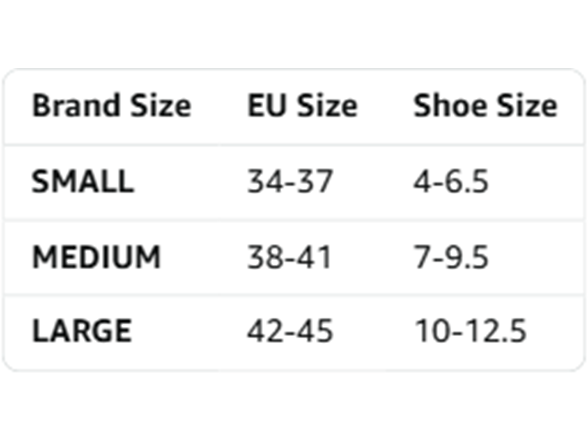Screen dimensions: 588x441
Task: Click the 4-6.5 shoe size value
Action: pos(451,182)
